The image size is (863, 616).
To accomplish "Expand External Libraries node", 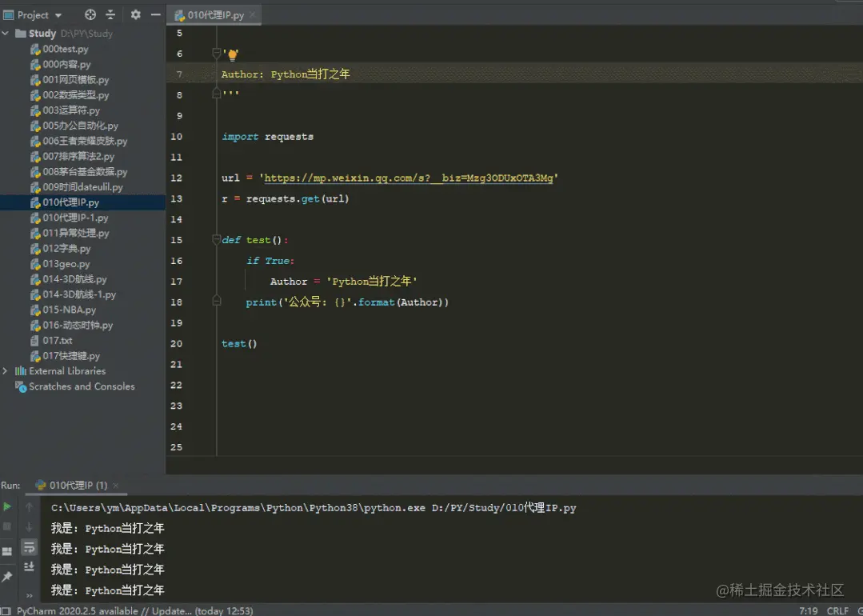I will [6, 371].
